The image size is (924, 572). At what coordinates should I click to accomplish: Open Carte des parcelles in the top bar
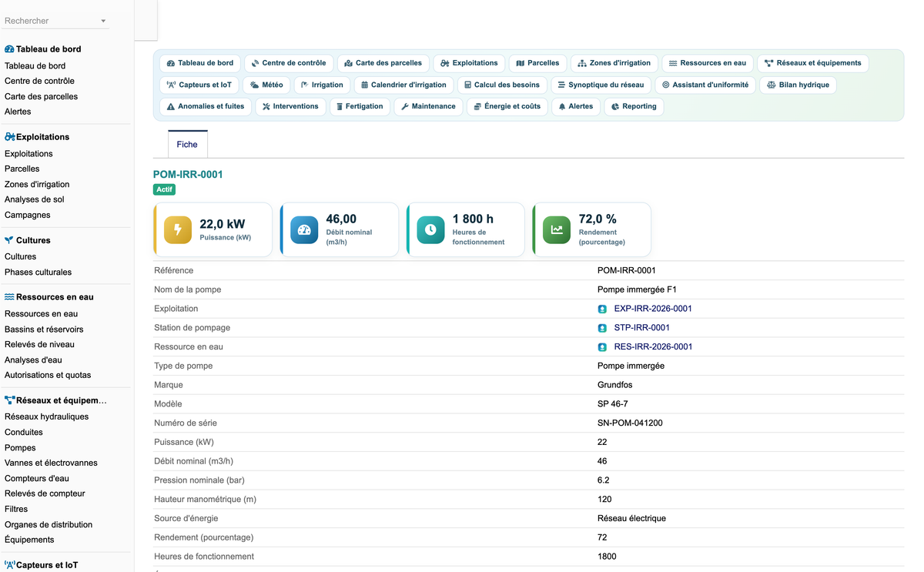383,63
